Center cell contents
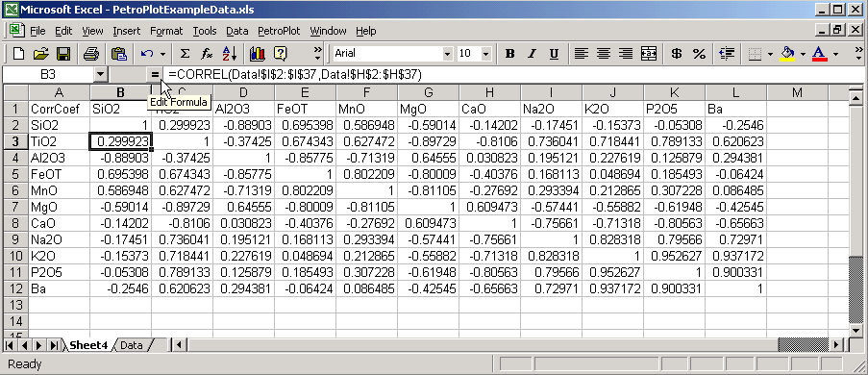This screenshot has height=375, width=868. coord(604,54)
